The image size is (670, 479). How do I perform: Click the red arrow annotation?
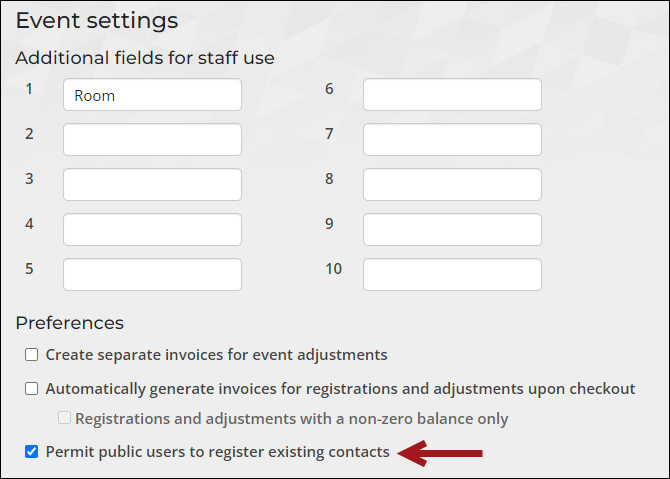pos(440,453)
